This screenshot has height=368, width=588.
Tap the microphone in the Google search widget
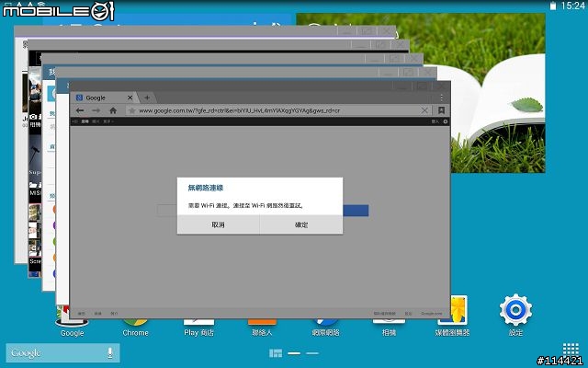[x=110, y=352]
